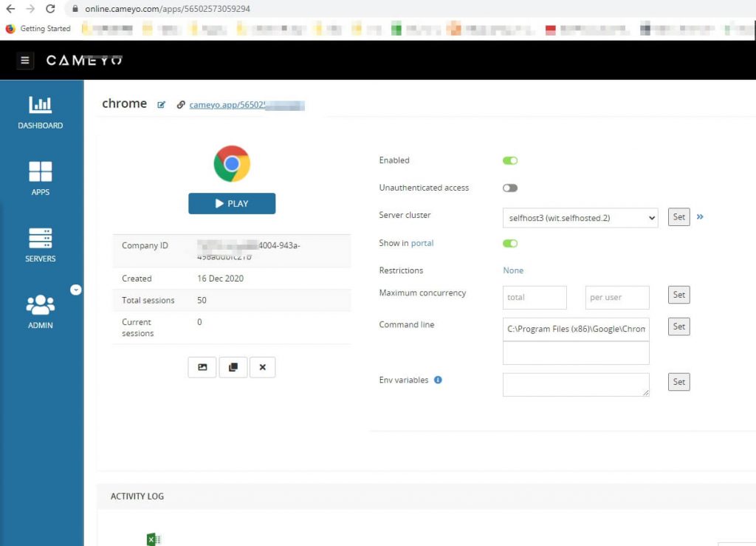
Task: Toggle the Enabled switch
Action: (510, 160)
